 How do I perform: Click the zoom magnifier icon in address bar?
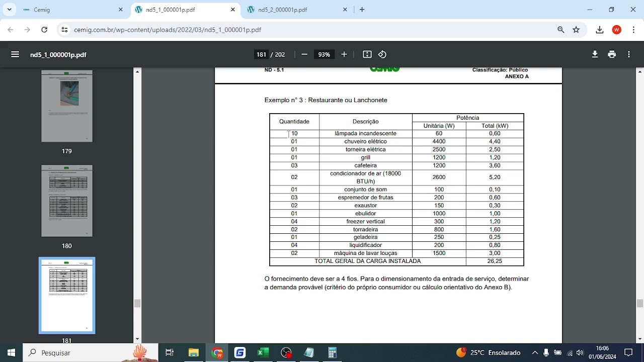[x=561, y=30]
